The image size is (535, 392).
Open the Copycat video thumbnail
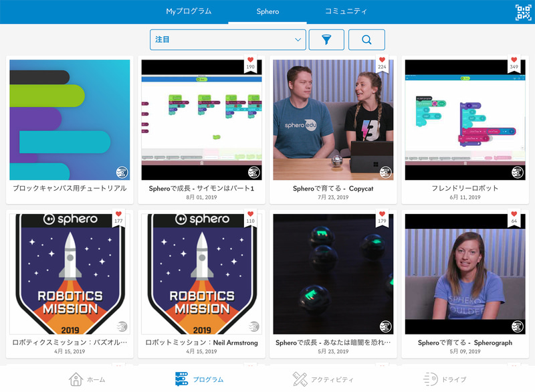coord(333,120)
